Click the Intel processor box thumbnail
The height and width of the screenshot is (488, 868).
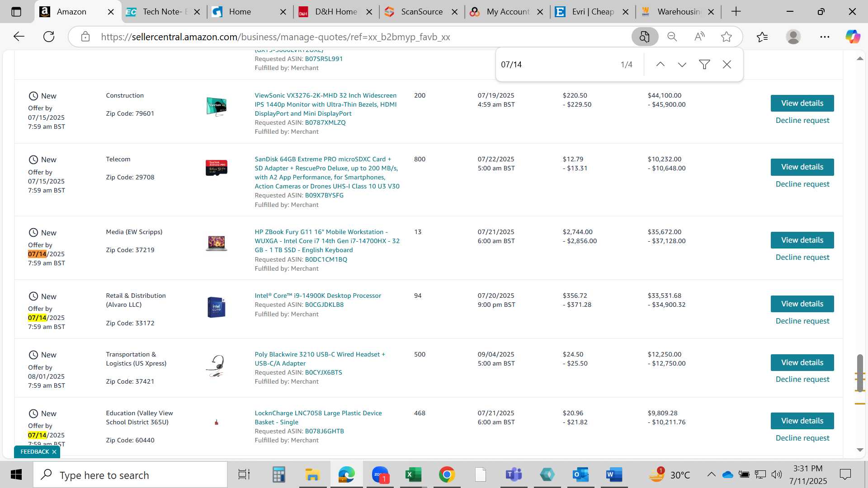click(x=217, y=307)
